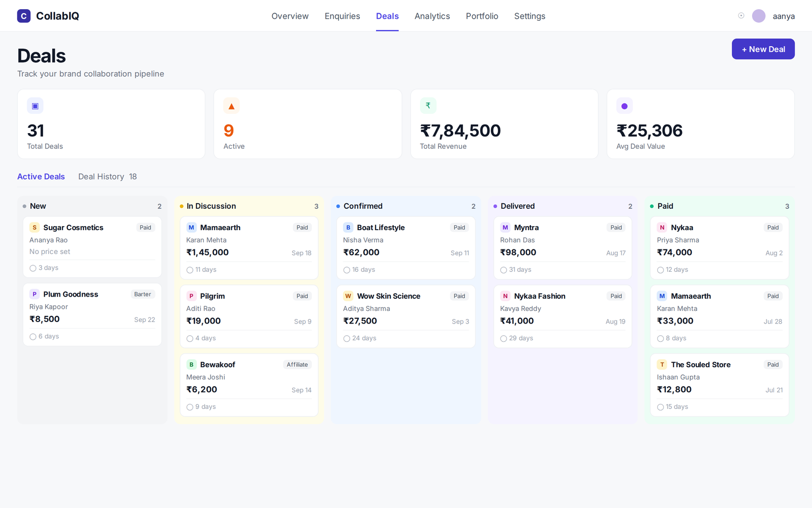The height and width of the screenshot is (508, 812).
Task: Click the Plum Goodness P badge
Action: pyautogui.click(x=35, y=294)
